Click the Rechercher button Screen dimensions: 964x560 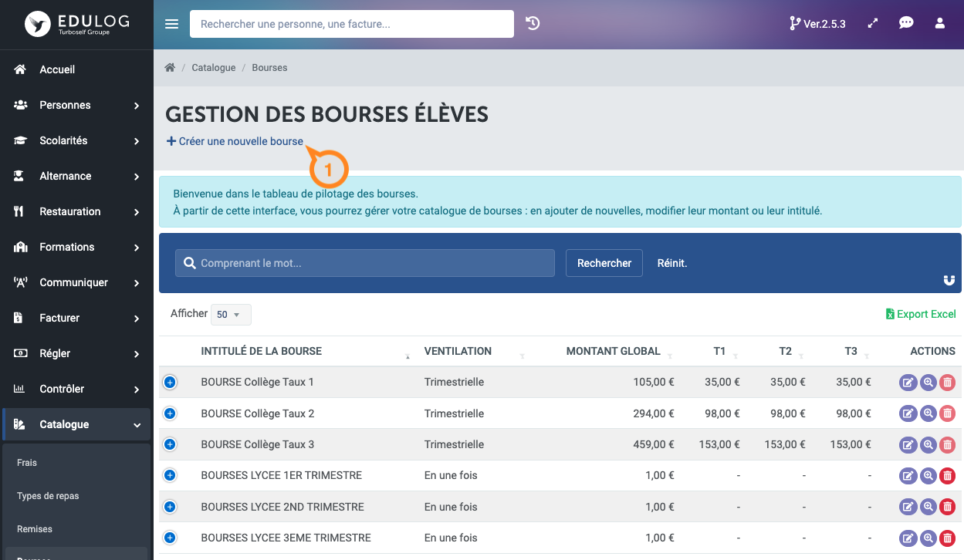point(604,263)
